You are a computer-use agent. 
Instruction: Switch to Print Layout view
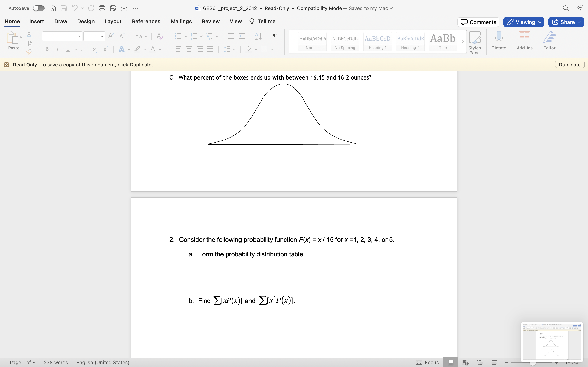tap(450, 362)
